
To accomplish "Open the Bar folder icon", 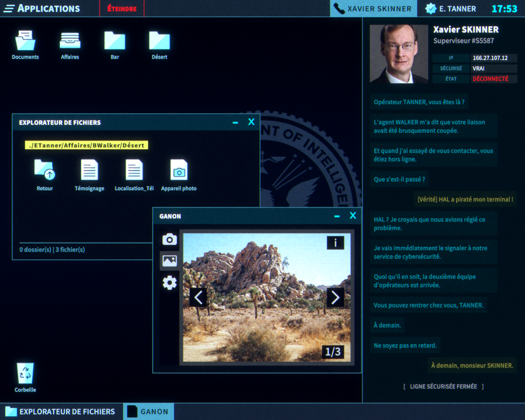I will (x=115, y=41).
